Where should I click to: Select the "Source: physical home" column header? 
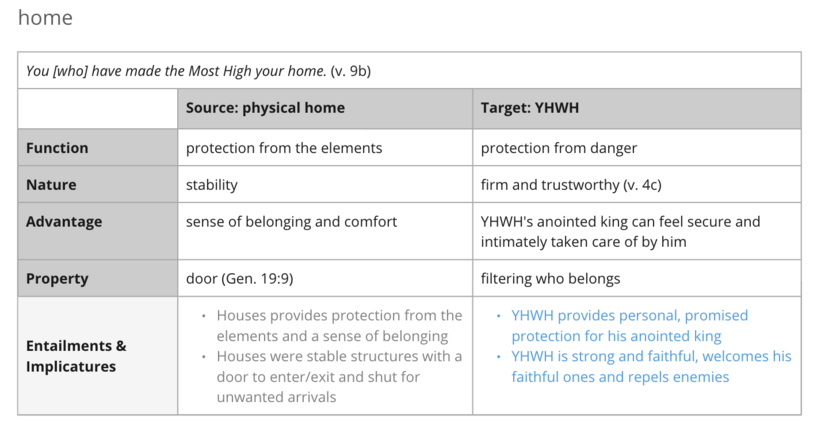(x=265, y=108)
